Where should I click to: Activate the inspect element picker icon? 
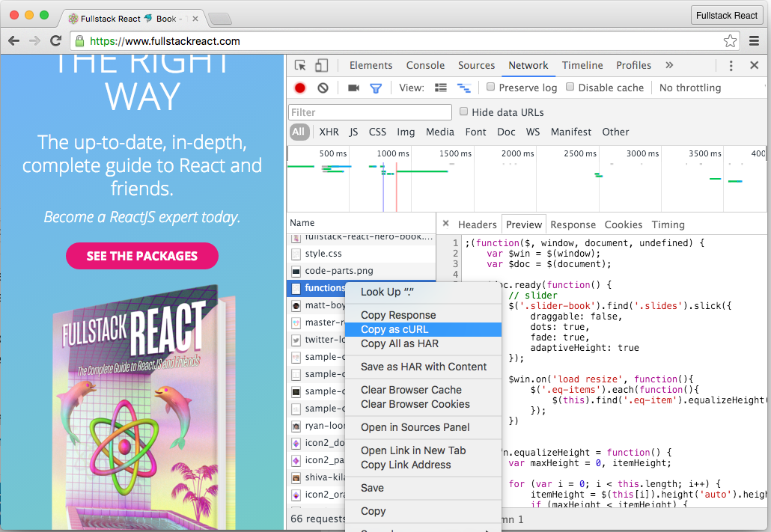click(x=300, y=65)
